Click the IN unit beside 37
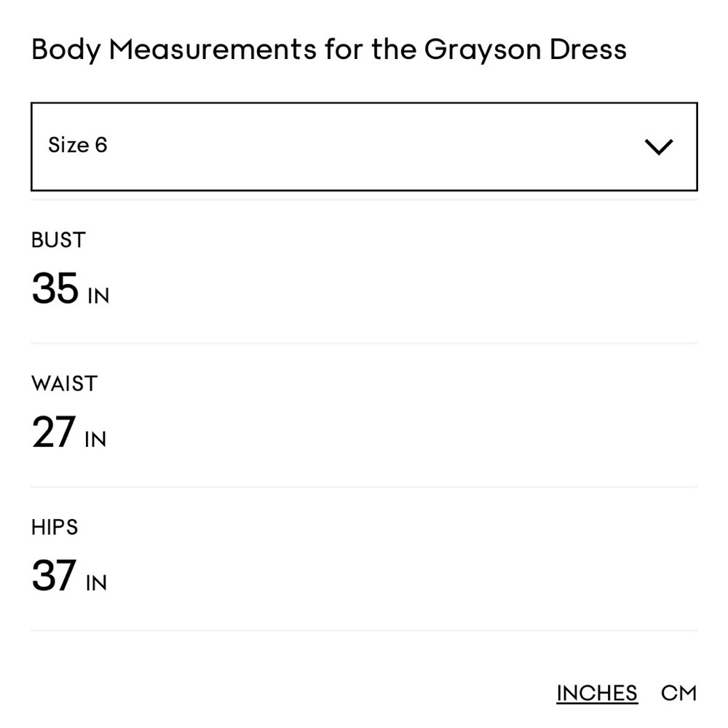728x728 pixels. [x=96, y=582]
